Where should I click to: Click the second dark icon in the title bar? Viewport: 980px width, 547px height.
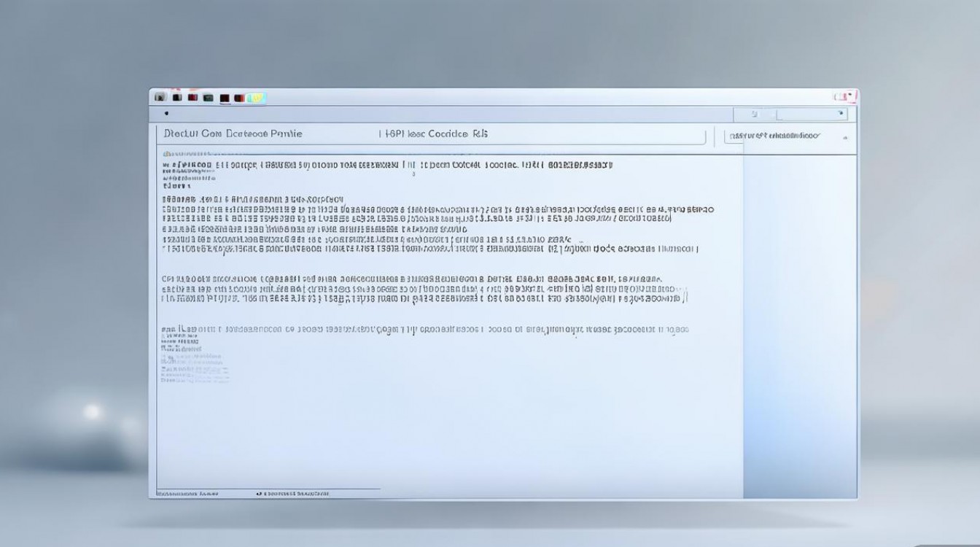(x=176, y=97)
